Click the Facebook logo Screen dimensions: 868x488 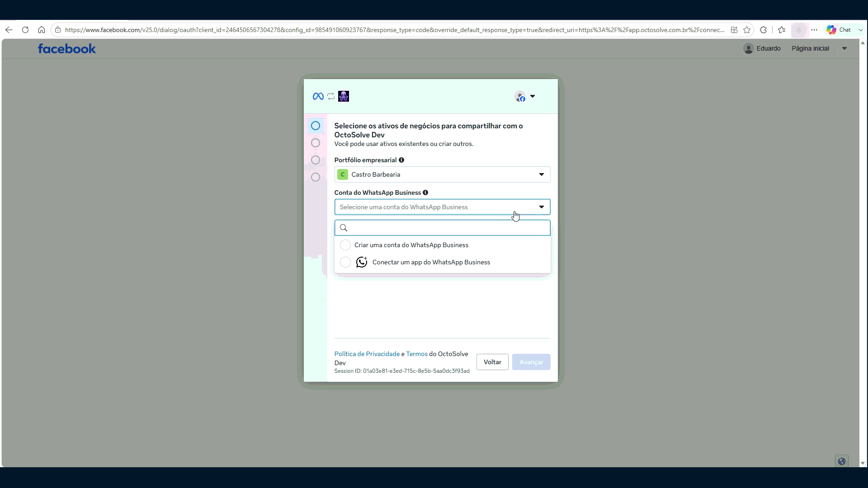[67, 48]
